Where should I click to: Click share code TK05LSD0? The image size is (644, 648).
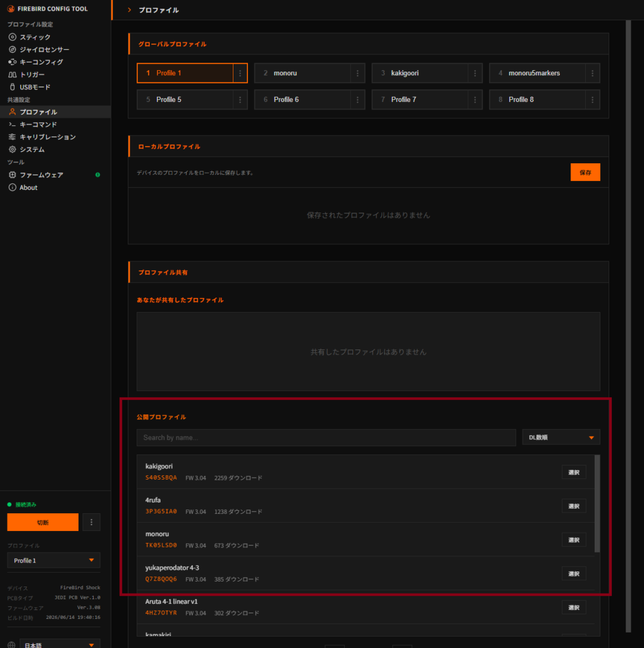click(x=161, y=545)
